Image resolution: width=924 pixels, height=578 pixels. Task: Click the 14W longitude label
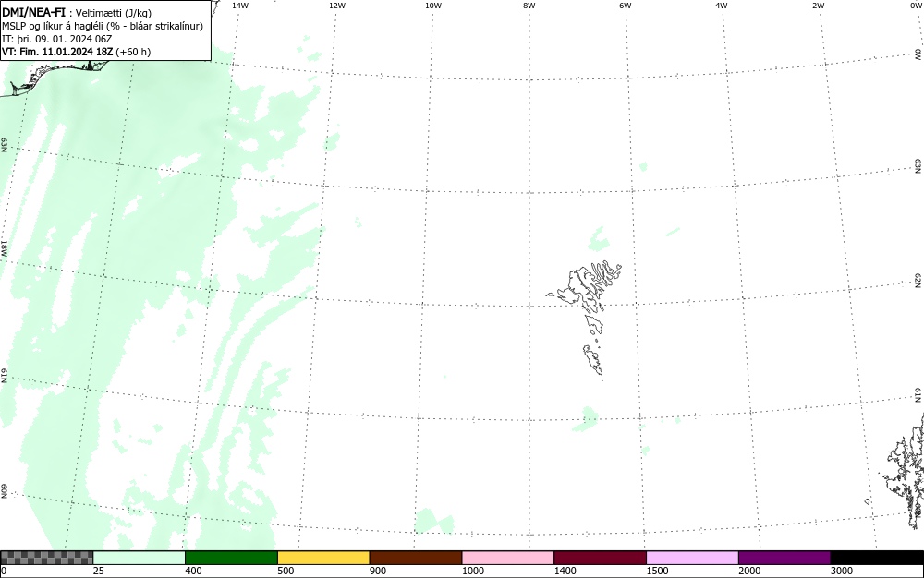click(x=240, y=6)
